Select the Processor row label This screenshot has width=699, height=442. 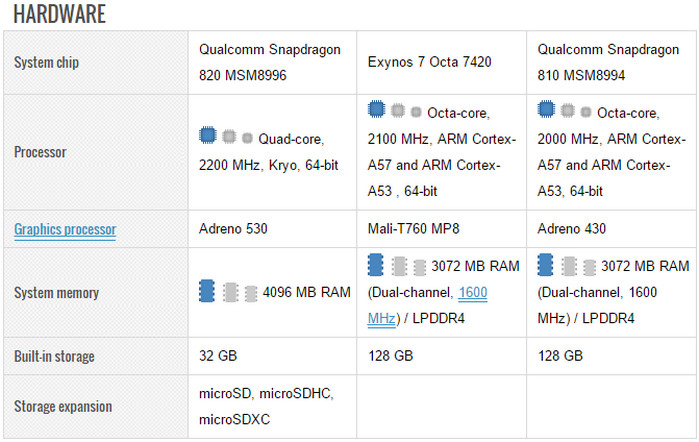tap(40, 152)
